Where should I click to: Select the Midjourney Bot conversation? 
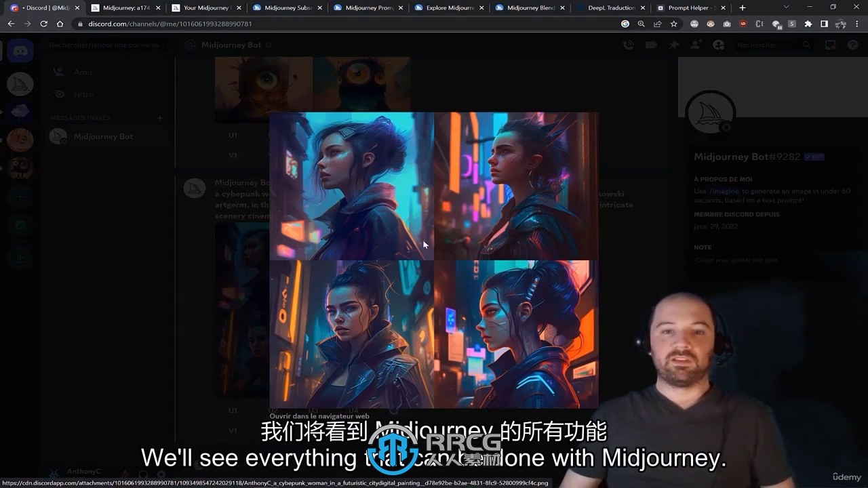(x=106, y=136)
